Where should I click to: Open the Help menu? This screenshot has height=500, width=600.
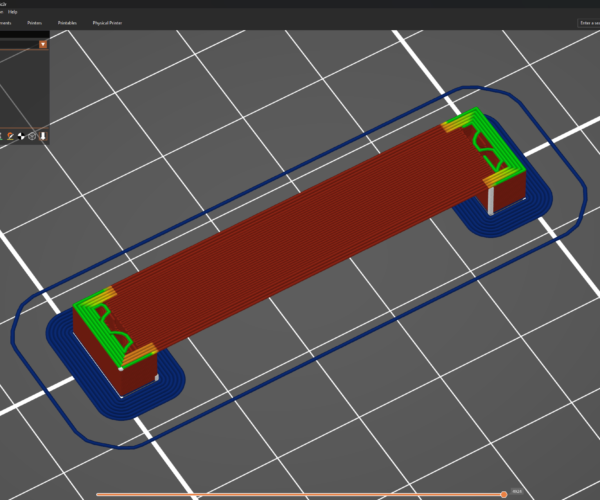pyautogui.click(x=12, y=12)
